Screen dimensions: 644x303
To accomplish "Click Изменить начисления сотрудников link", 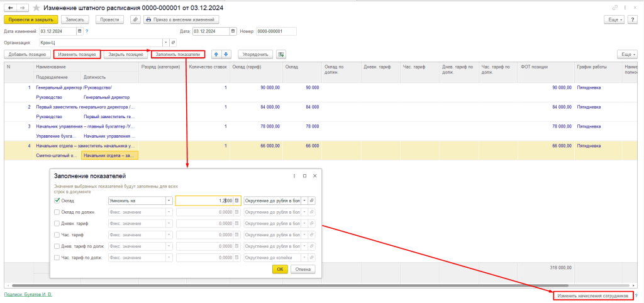I will (x=593, y=295).
